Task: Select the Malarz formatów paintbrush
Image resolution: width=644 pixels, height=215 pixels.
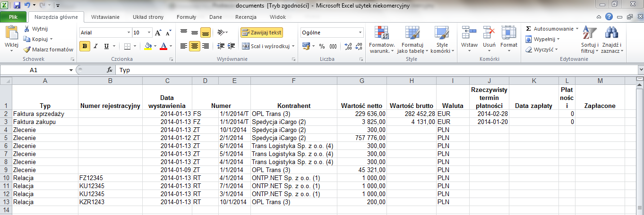Action: click(27, 50)
